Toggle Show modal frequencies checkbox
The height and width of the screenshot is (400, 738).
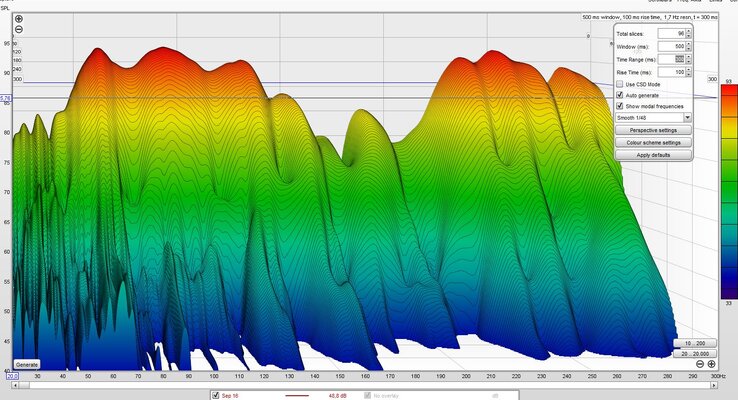619,106
